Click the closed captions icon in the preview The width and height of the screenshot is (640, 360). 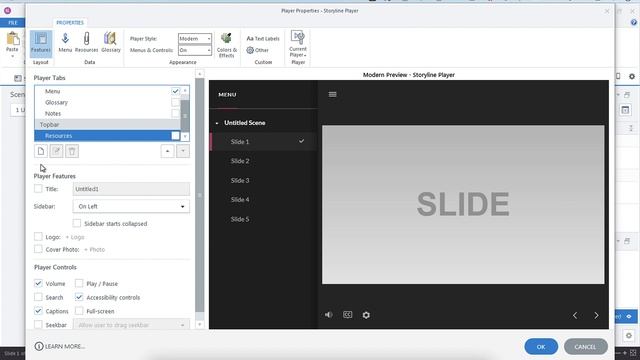[x=347, y=315]
